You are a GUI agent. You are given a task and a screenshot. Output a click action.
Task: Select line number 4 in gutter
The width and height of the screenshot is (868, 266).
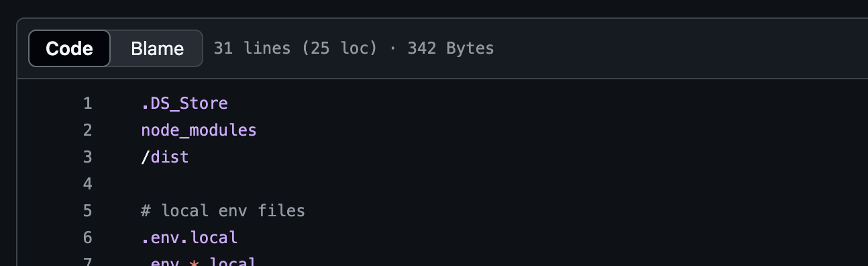[87, 184]
